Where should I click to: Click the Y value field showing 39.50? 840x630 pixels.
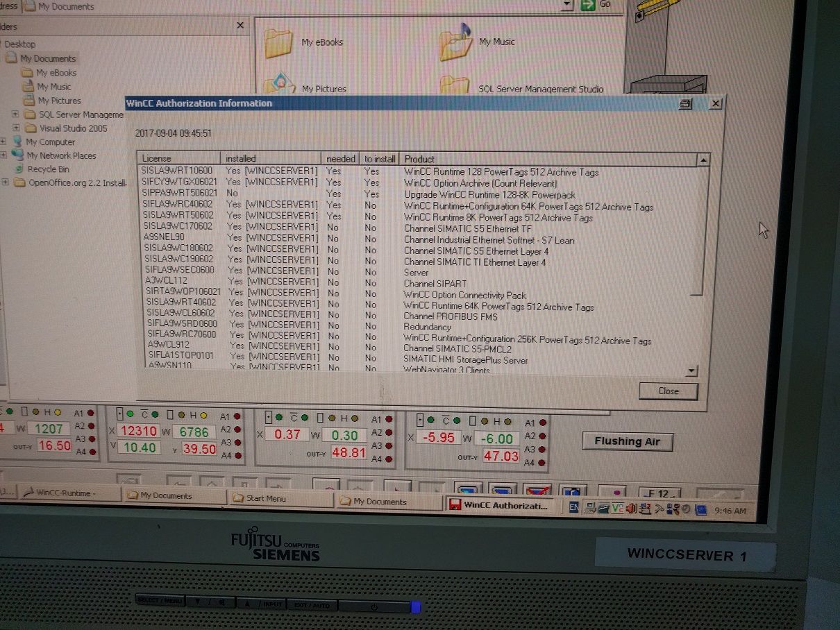coord(199,449)
